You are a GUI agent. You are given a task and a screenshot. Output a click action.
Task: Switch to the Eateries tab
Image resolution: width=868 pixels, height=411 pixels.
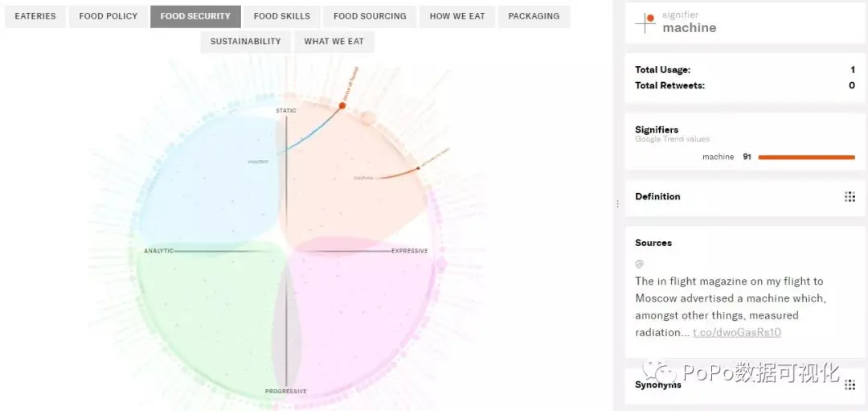point(35,16)
